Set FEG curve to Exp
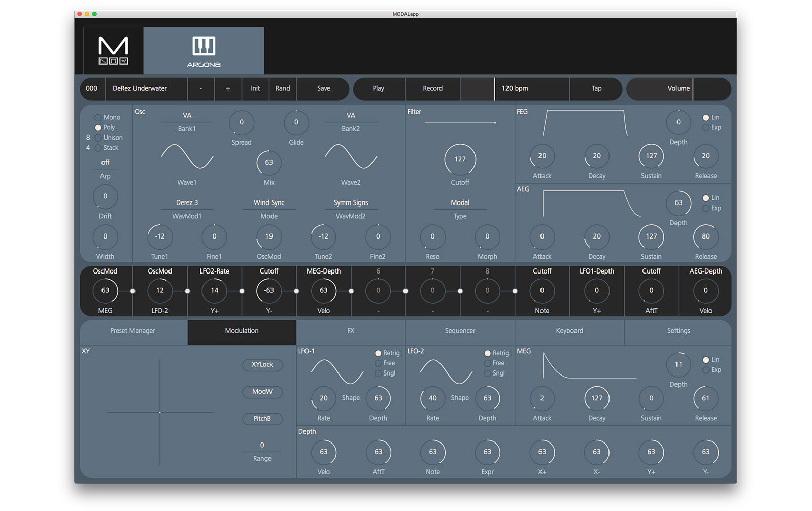 tap(712, 127)
